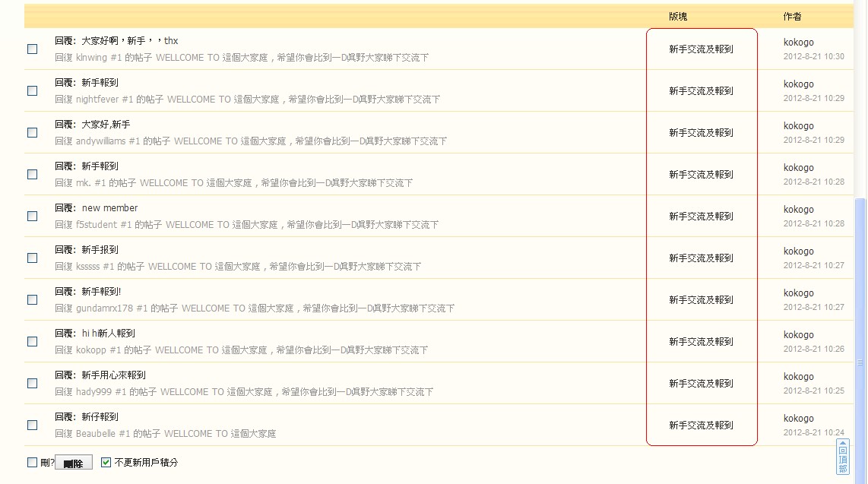Open author kokogo dated 2012-8-21 10:26

[798, 334]
